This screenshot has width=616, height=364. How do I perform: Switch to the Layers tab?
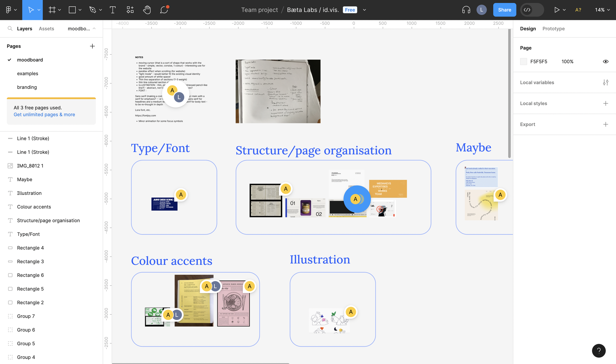(25, 29)
